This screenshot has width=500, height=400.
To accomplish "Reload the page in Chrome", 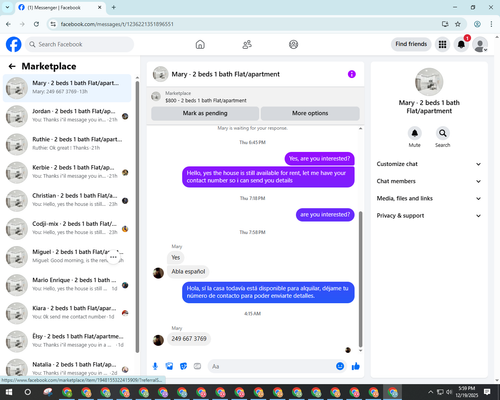I will click(36, 24).
